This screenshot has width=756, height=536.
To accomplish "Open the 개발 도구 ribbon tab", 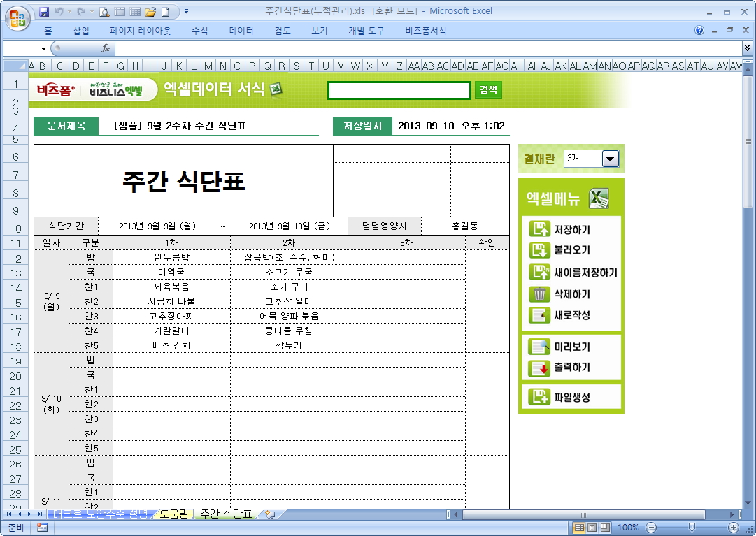I will tap(366, 31).
